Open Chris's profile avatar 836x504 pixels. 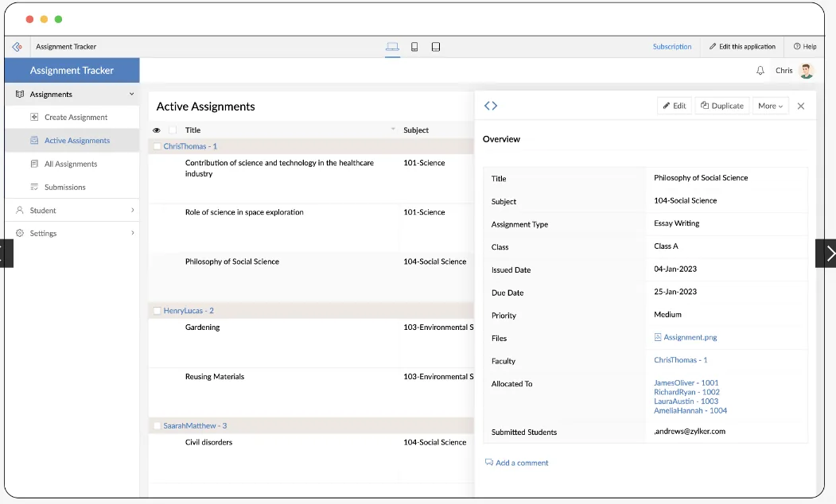click(x=806, y=70)
